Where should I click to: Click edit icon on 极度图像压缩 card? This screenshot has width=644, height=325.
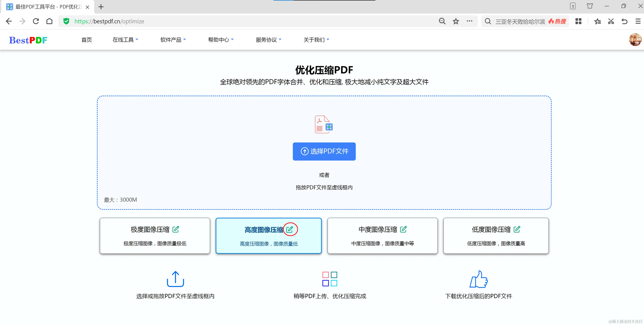[x=176, y=229]
